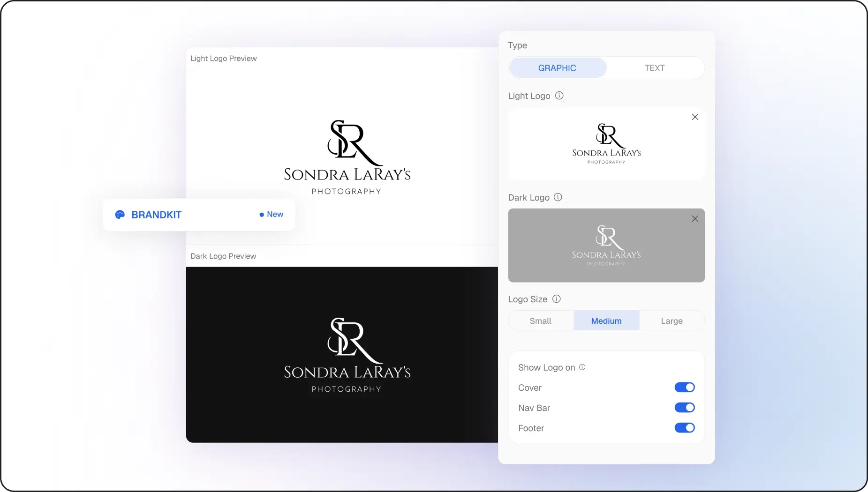Toggle off logo on Nav Bar
The image size is (868, 492).
(685, 408)
